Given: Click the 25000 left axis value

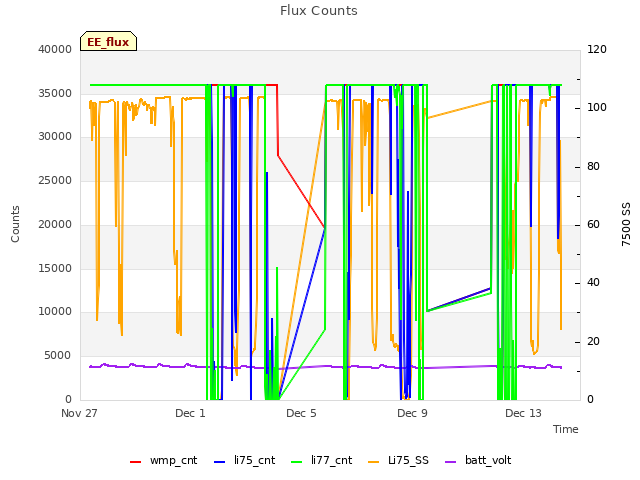Looking at the screenshot, I should (55, 180).
